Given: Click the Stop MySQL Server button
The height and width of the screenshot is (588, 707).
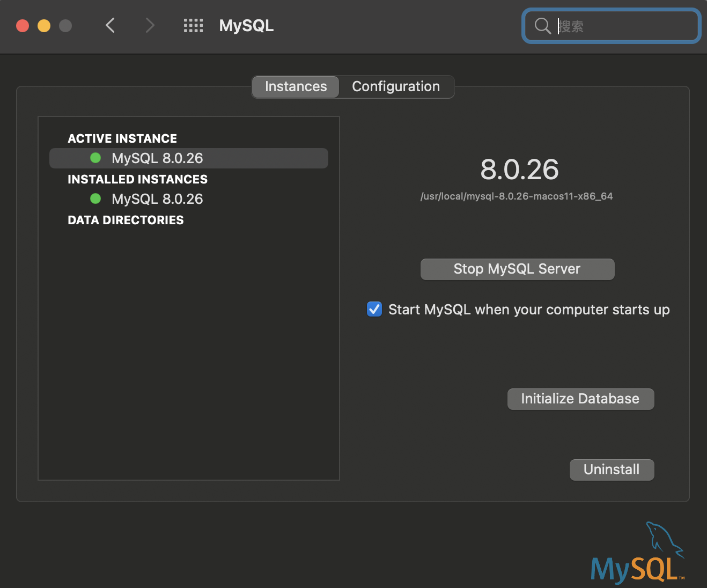Looking at the screenshot, I should (x=517, y=269).
